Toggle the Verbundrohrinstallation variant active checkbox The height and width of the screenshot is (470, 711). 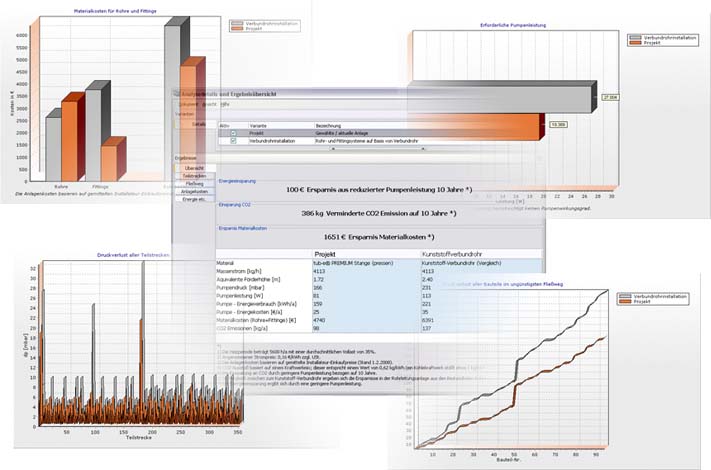[x=233, y=141]
